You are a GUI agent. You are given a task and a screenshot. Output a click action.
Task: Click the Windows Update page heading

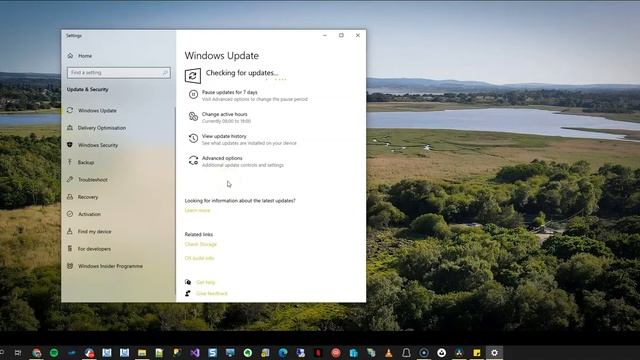click(x=222, y=56)
